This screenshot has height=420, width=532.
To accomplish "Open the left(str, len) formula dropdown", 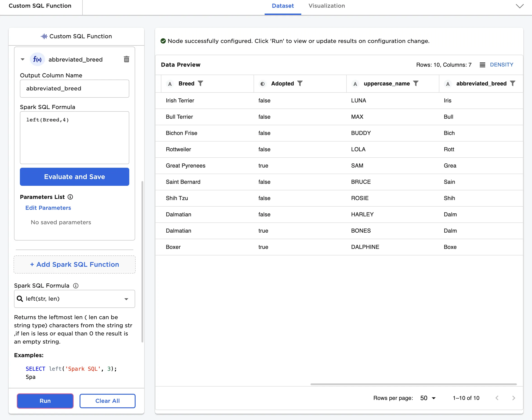I will (126, 299).
